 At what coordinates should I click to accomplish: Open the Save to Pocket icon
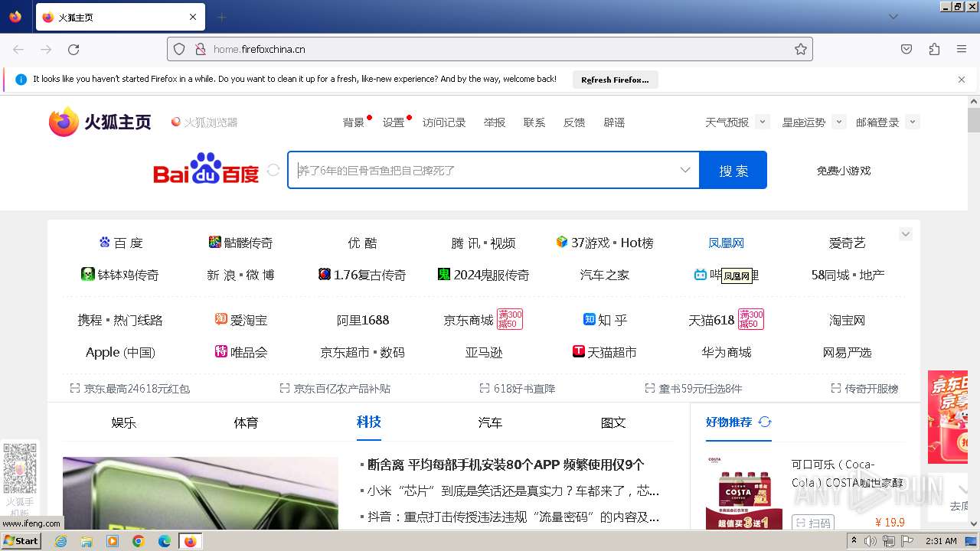[x=906, y=49]
